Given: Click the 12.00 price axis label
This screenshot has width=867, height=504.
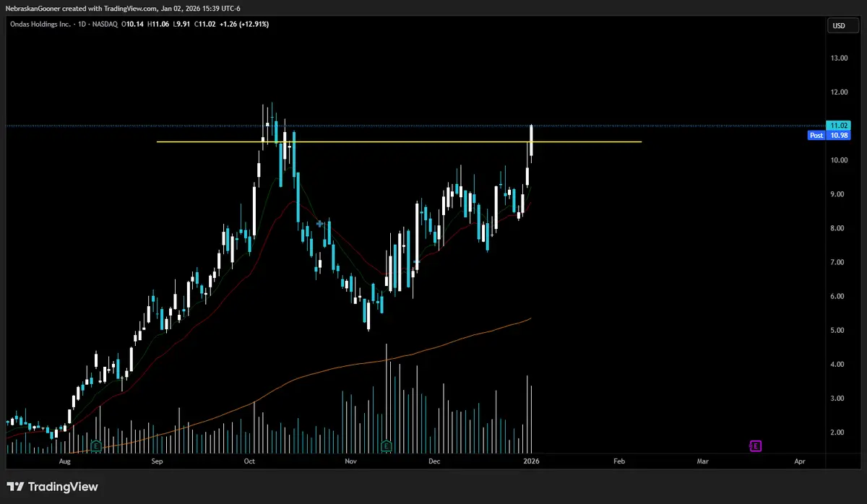Looking at the screenshot, I should (x=838, y=92).
